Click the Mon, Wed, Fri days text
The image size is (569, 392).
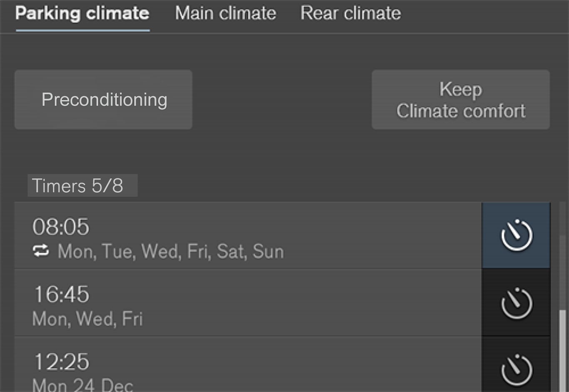[87, 319]
